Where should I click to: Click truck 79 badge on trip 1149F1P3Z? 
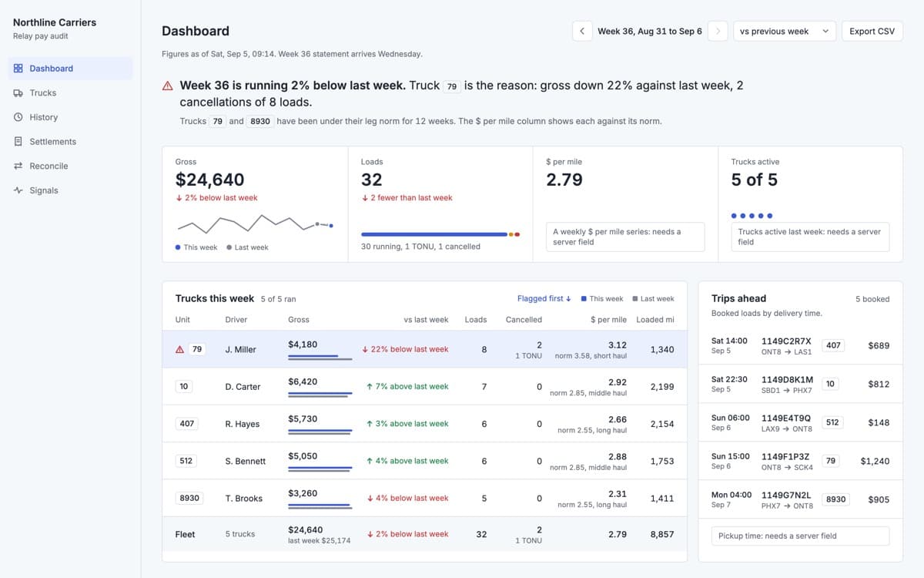(831, 461)
